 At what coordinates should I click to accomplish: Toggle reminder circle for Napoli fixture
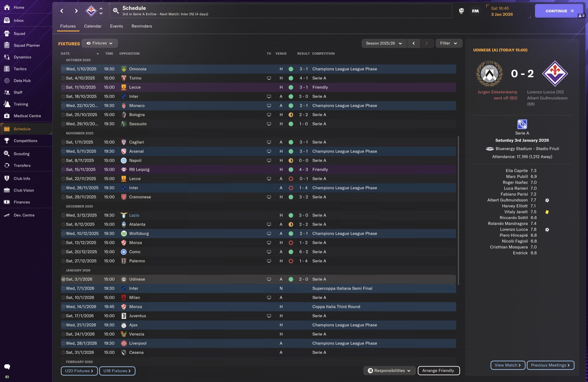click(x=63, y=160)
